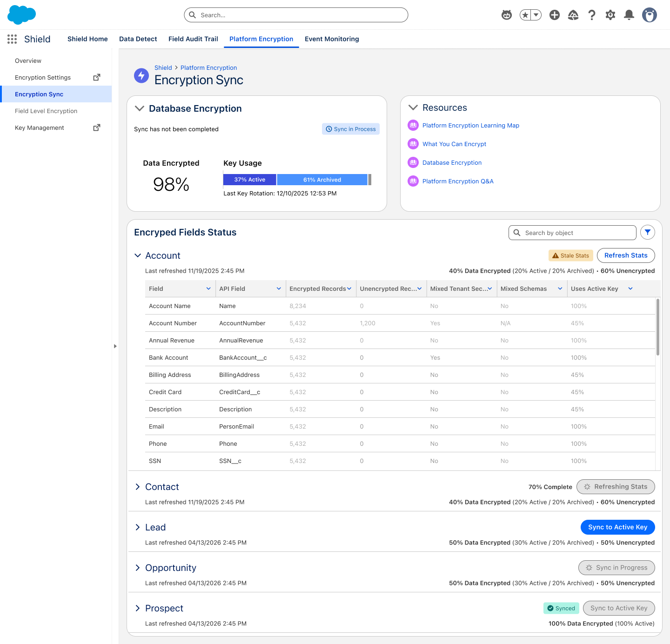Click the help question mark icon

(x=592, y=15)
